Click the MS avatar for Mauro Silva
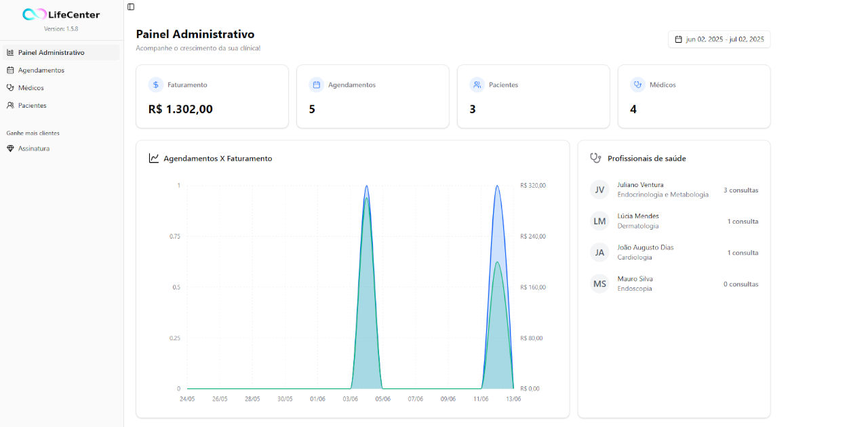The image size is (868, 427). [599, 283]
